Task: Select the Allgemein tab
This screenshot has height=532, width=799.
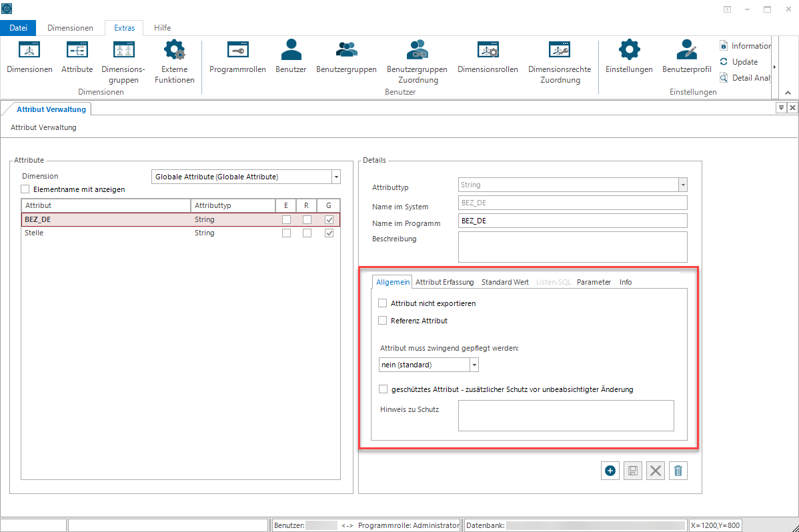Action: click(x=392, y=282)
